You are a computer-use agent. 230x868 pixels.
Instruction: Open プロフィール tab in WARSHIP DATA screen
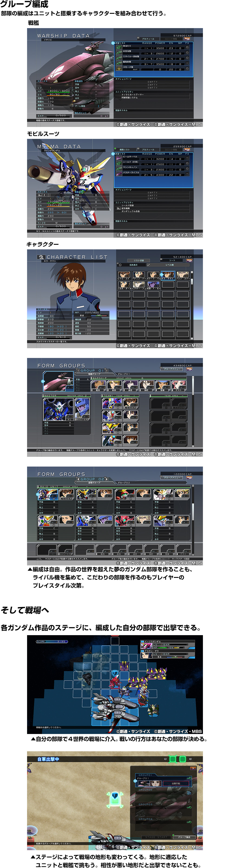(x=148, y=39)
